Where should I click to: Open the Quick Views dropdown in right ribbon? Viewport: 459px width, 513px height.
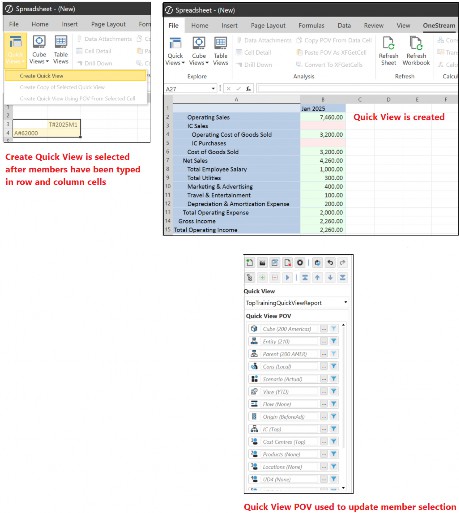(x=175, y=51)
